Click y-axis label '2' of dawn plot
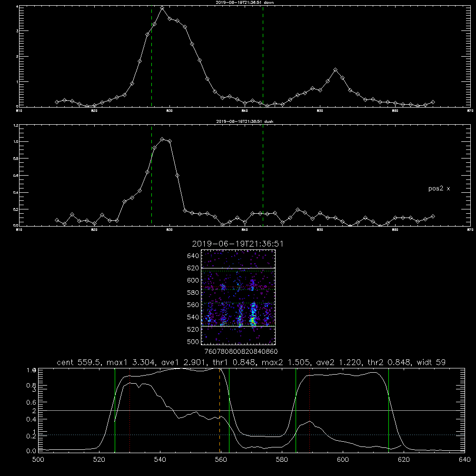Image resolution: width=476 pixels, height=476 pixels. click(17, 57)
